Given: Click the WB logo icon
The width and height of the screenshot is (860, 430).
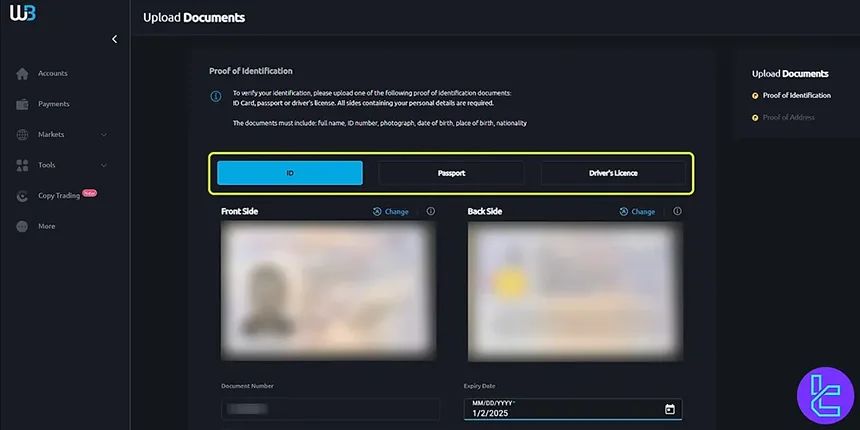Looking at the screenshot, I should click(x=22, y=13).
